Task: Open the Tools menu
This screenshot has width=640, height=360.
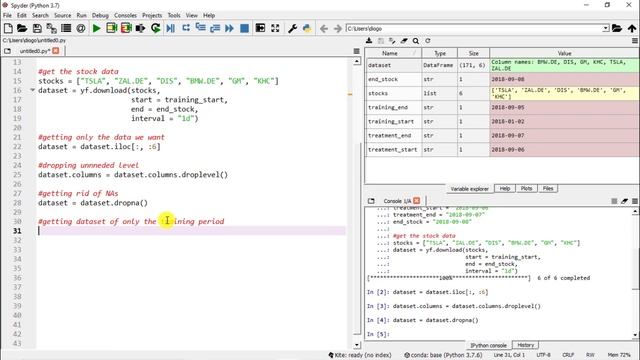Action: point(174,15)
